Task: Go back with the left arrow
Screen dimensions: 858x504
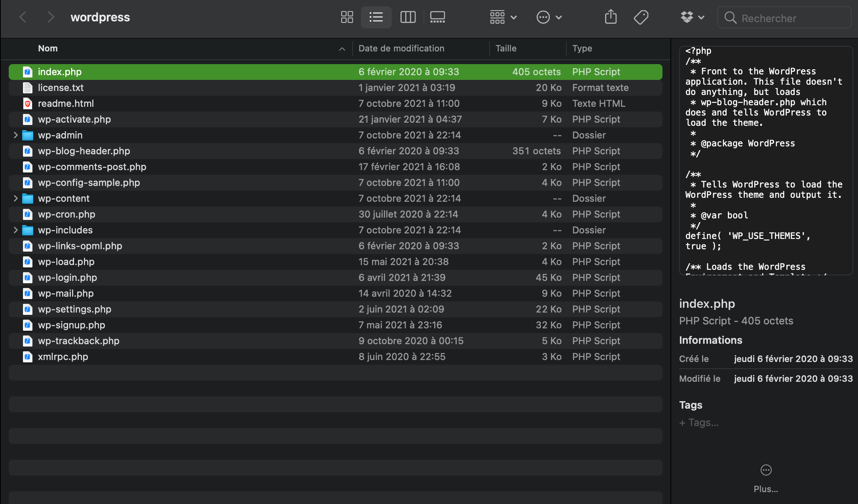Action: pos(23,17)
